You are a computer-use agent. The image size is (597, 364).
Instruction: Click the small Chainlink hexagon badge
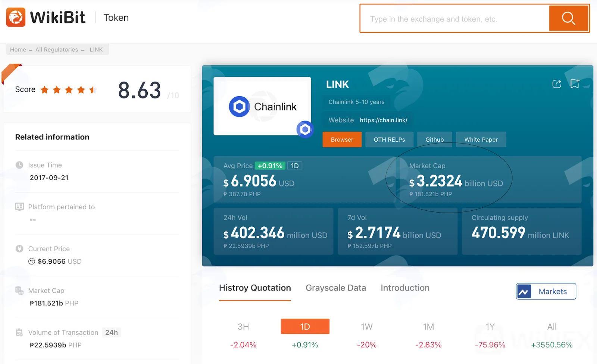pyautogui.click(x=305, y=129)
